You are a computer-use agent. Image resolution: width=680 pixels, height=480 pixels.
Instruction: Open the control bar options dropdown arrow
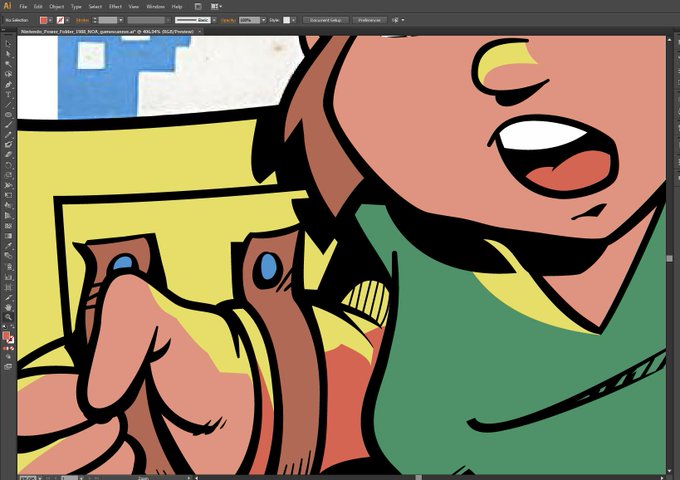(403, 20)
